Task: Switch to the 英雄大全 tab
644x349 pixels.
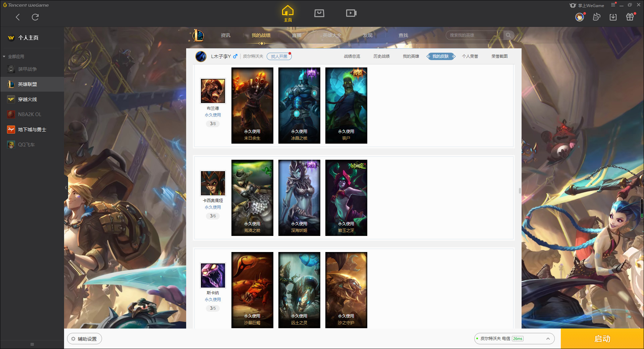Action: (332, 35)
